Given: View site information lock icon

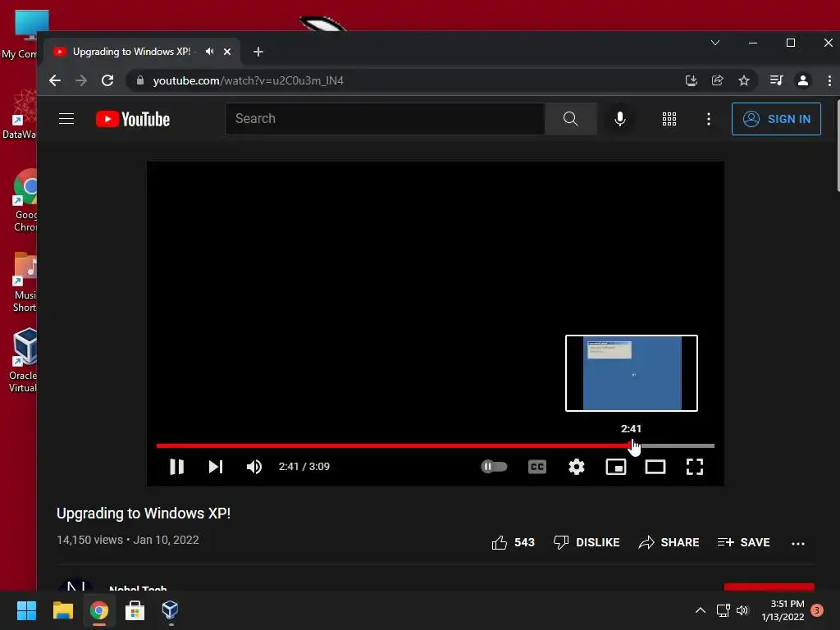Looking at the screenshot, I should (140, 80).
